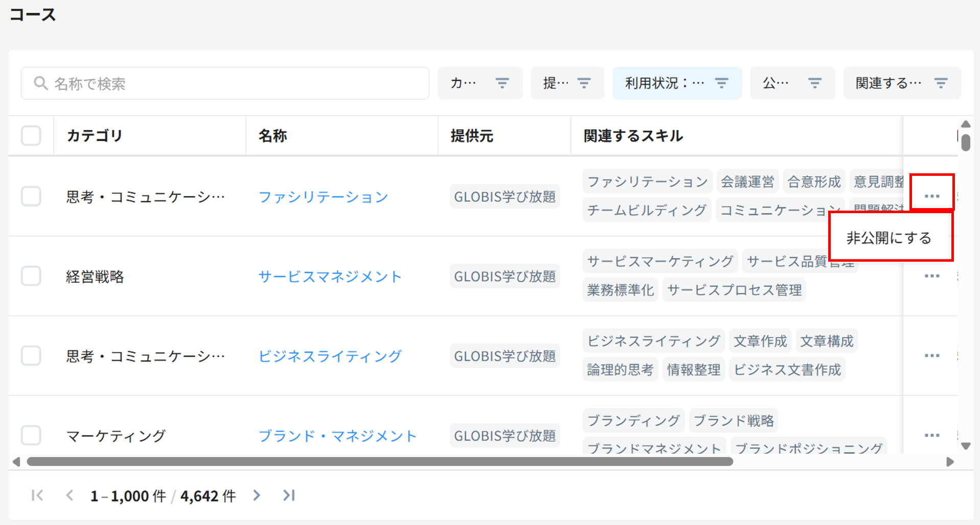Image resolution: width=980 pixels, height=525 pixels.
Task: Open the three-dot menu for ブランド・マネジメント row
Action: click(x=931, y=436)
